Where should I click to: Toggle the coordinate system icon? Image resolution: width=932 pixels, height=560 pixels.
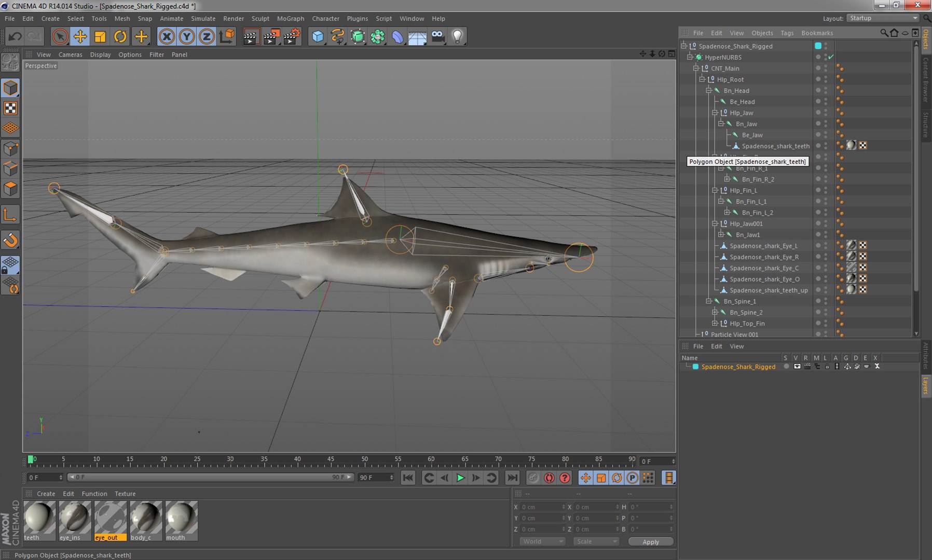[227, 36]
